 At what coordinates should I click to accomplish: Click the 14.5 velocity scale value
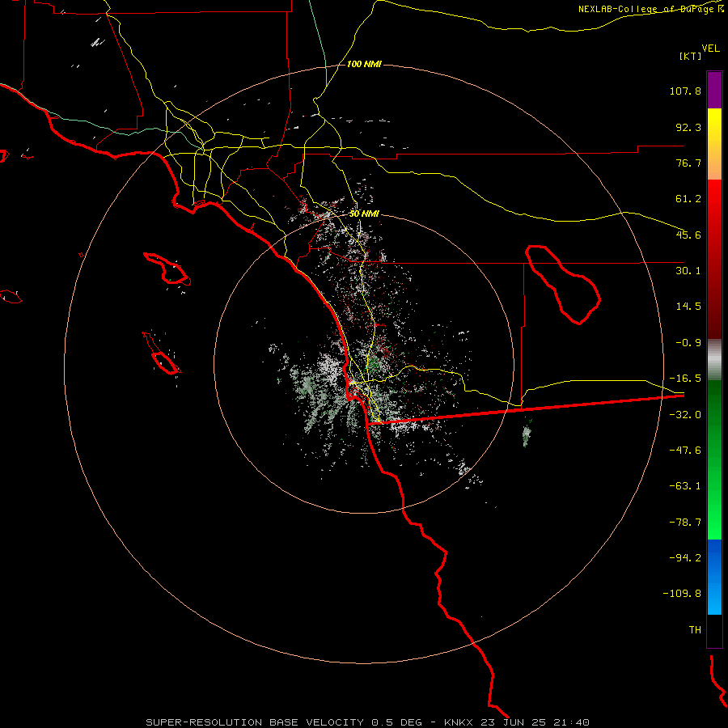[688, 307]
